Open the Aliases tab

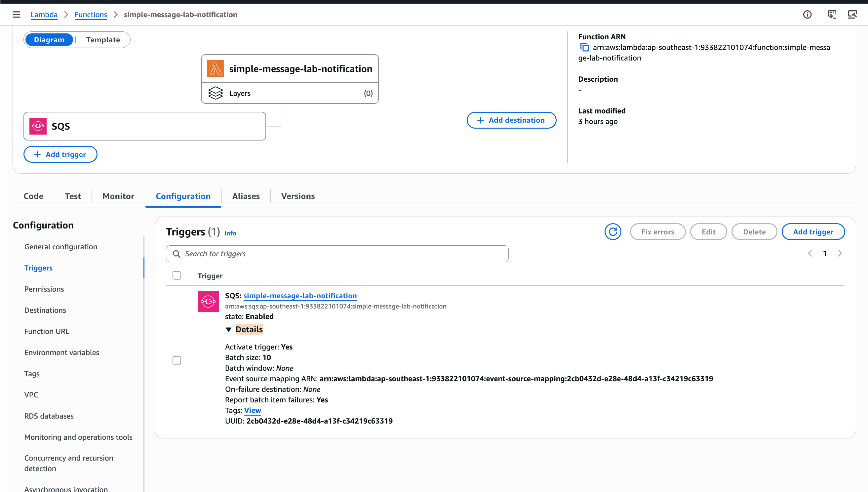coord(246,196)
